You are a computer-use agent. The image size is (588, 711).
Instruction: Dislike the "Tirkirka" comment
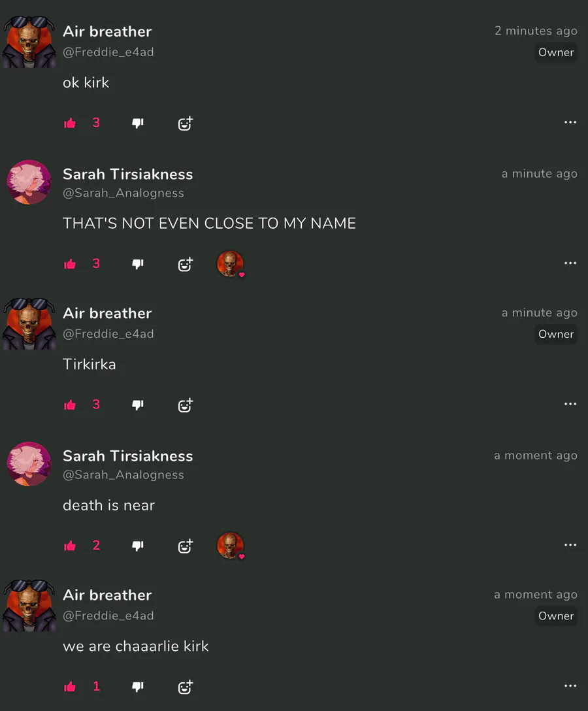click(x=137, y=405)
